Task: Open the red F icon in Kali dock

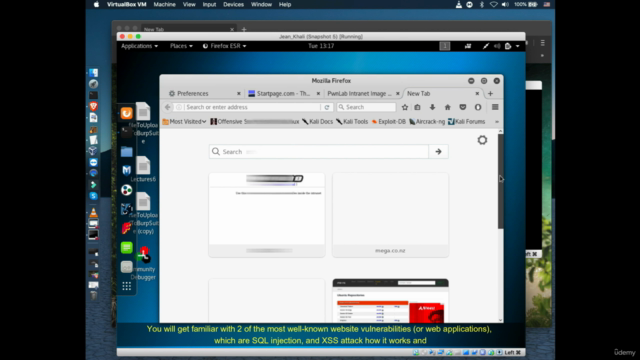Action: point(127,228)
